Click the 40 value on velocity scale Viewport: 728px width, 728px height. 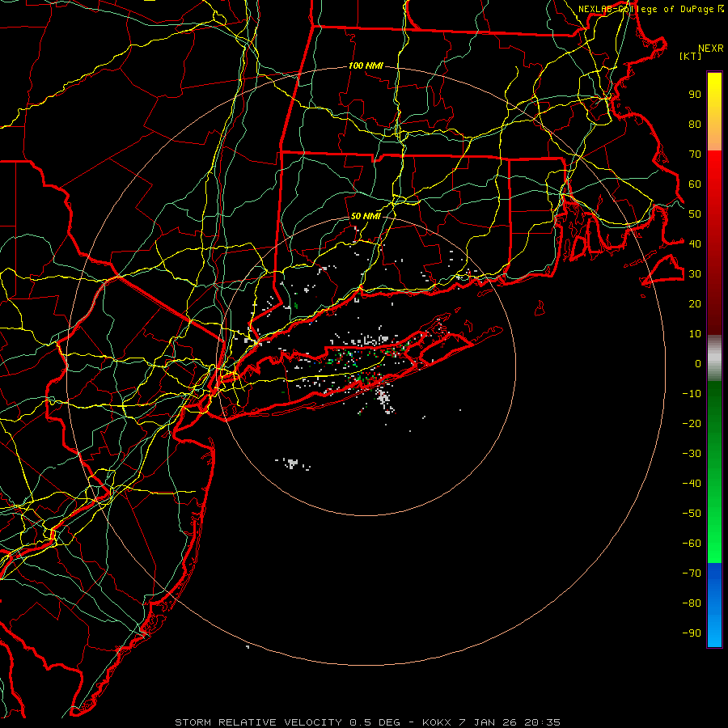695,243
